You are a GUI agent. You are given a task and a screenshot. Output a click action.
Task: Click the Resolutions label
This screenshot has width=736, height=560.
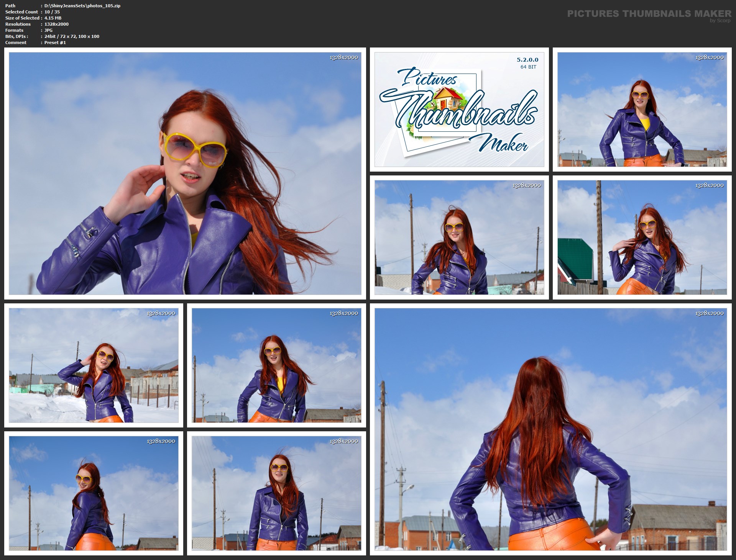(x=18, y=24)
